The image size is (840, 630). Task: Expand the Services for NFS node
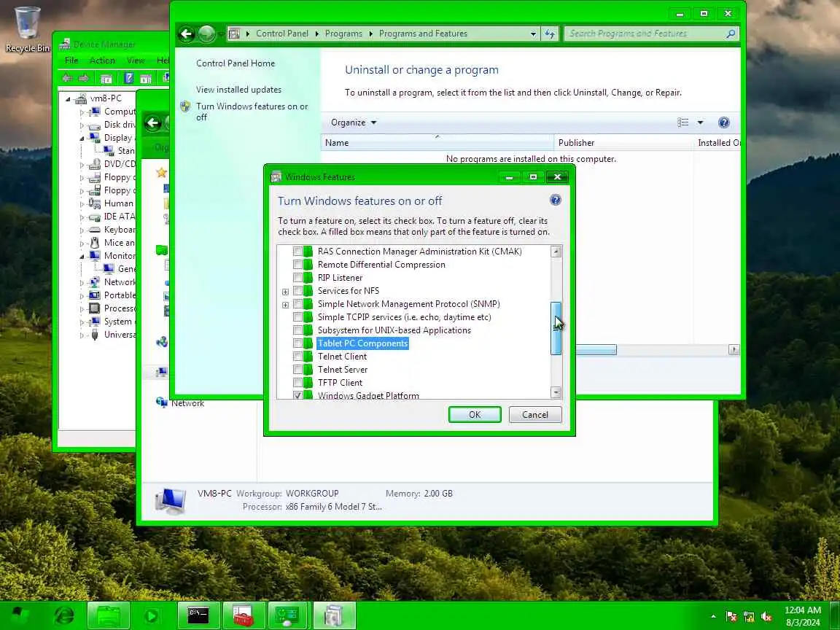coord(285,292)
